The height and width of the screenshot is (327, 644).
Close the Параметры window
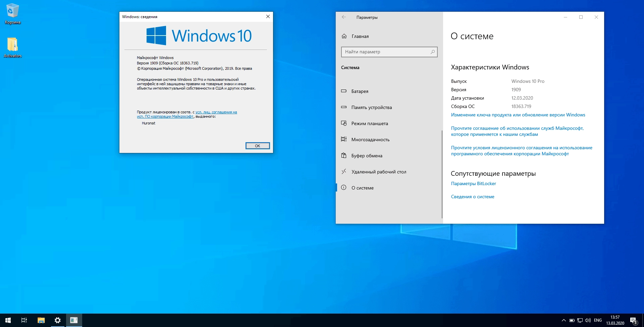point(596,17)
